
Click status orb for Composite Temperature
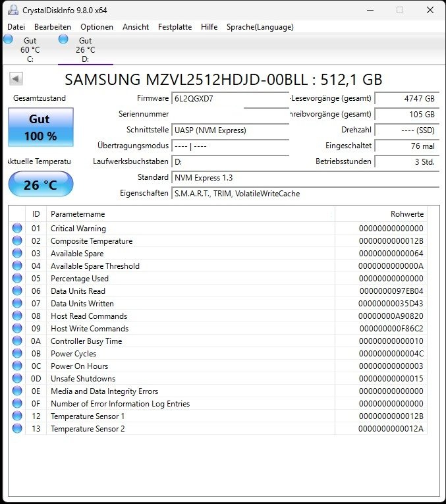tap(17, 240)
